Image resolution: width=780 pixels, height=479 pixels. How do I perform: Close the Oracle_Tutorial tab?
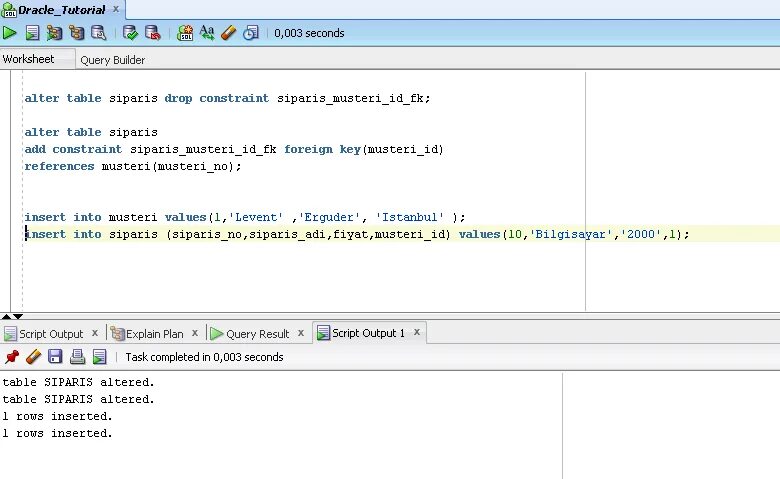(115, 9)
